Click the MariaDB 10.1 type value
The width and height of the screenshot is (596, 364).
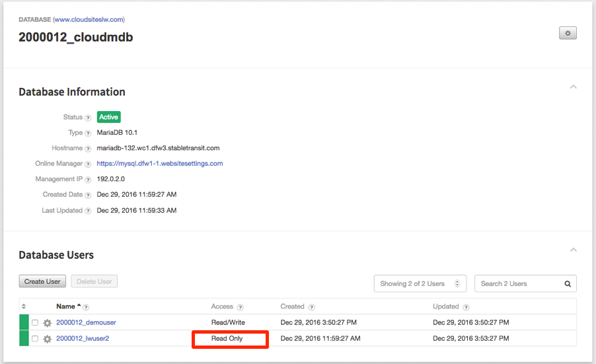coord(117,133)
